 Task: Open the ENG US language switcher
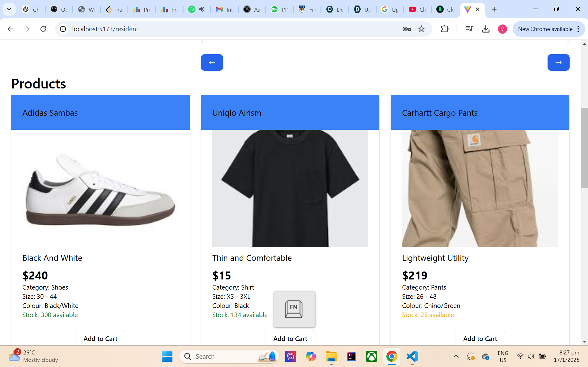tap(503, 357)
